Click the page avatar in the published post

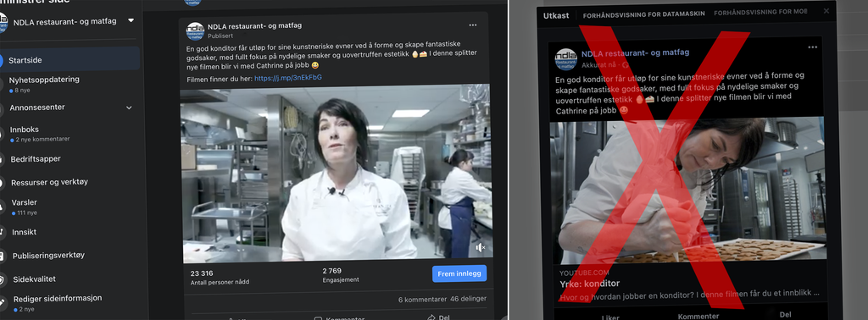point(195,30)
